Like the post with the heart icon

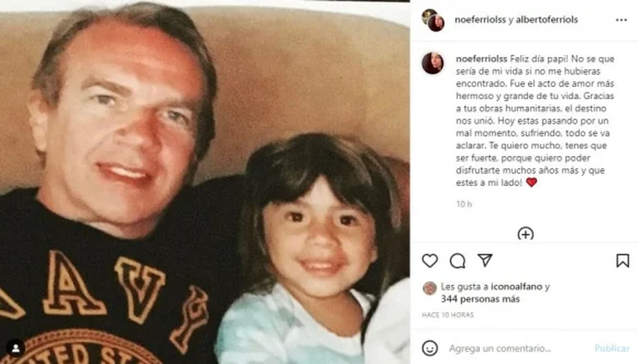(x=430, y=261)
